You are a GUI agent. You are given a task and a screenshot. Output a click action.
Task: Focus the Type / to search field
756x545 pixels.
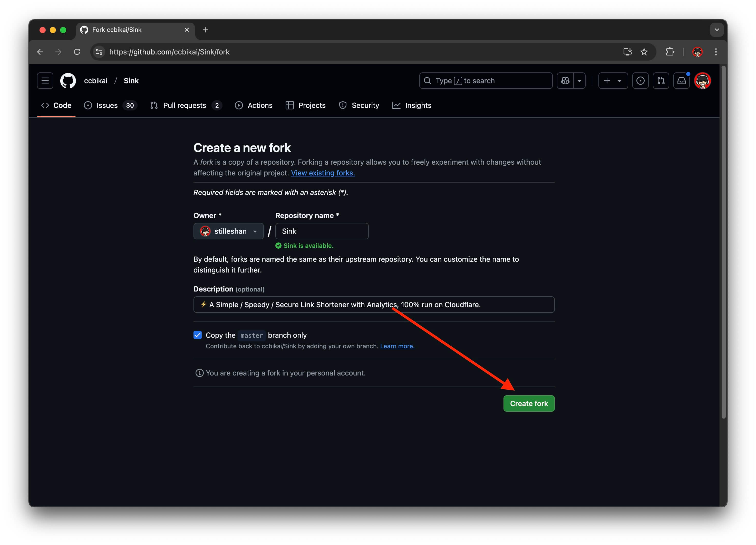point(486,81)
